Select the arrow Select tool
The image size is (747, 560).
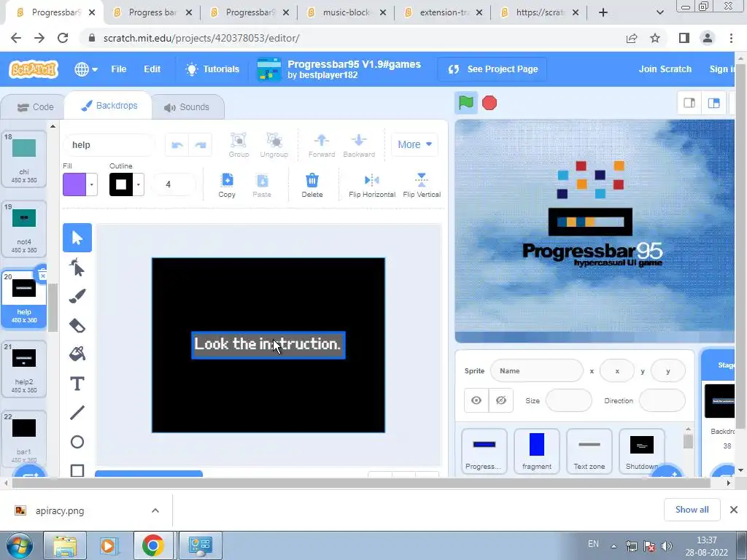click(77, 238)
